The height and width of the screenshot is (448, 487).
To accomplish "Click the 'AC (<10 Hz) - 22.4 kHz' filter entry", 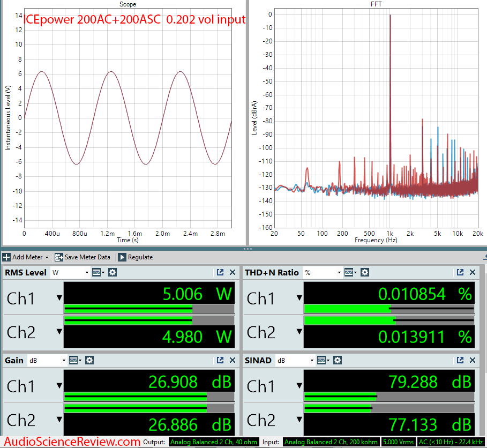I will click(x=451, y=442).
